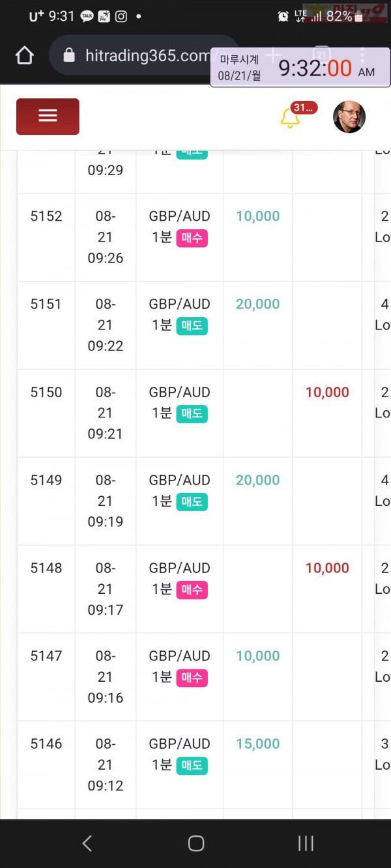Screen dimensions: 391x868
Task: Tap the 매수 badge in row 5152
Action: pyautogui.click(x=192, y=238)
